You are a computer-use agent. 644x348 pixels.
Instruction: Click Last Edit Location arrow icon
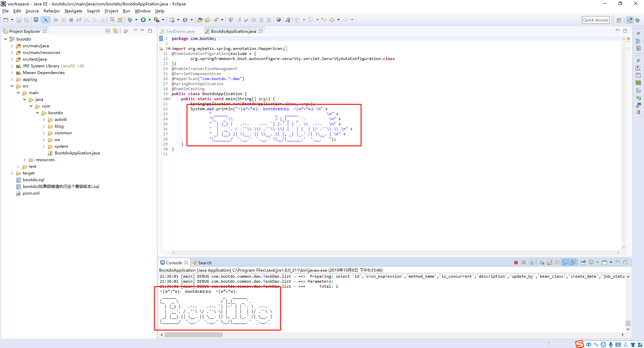pyautogui.click(x=324, y=20)
